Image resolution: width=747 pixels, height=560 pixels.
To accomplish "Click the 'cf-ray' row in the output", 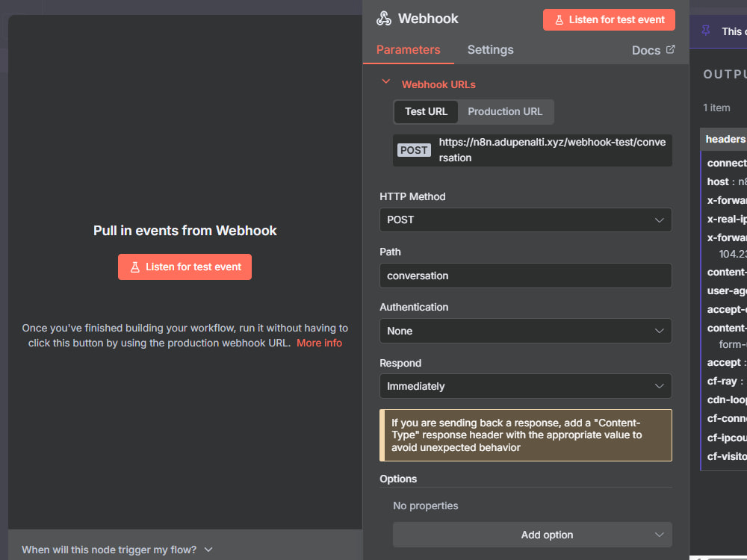I will coord(727,382).
